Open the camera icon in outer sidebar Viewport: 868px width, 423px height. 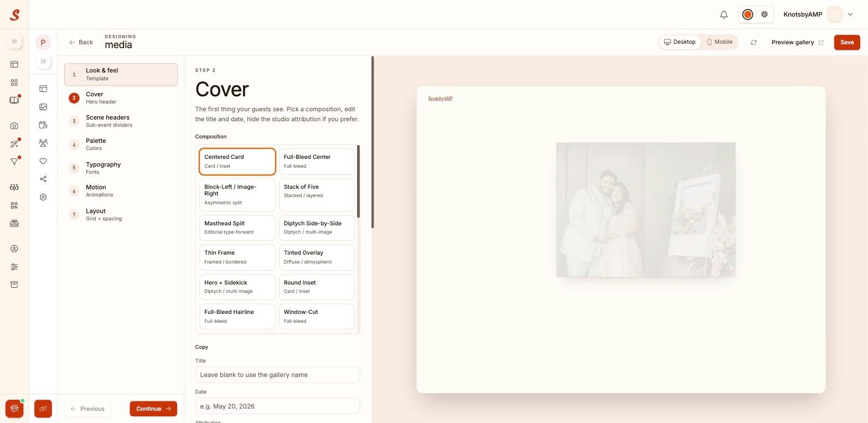click(x=14, y=126)
